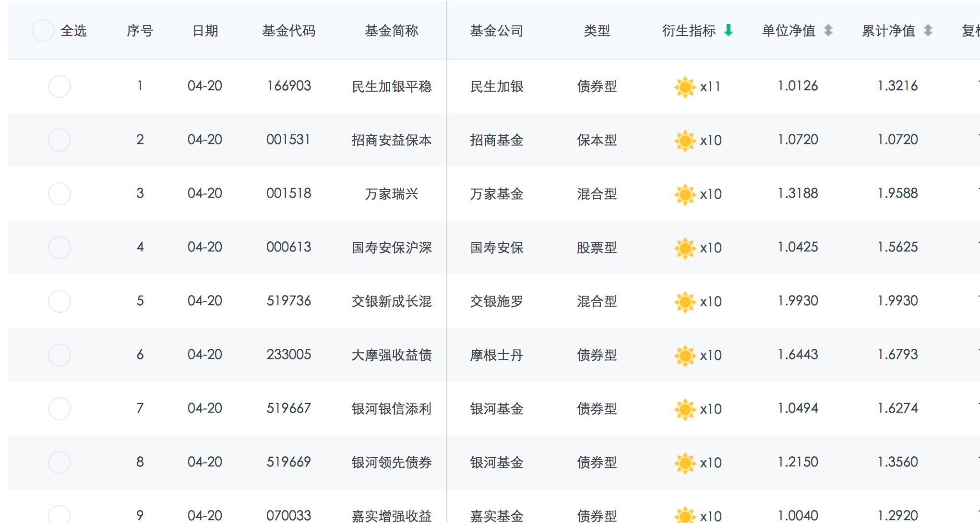Click sun icon in 银河领先债券 row
Screen dimensions: 980x523
tap(685, 463)
